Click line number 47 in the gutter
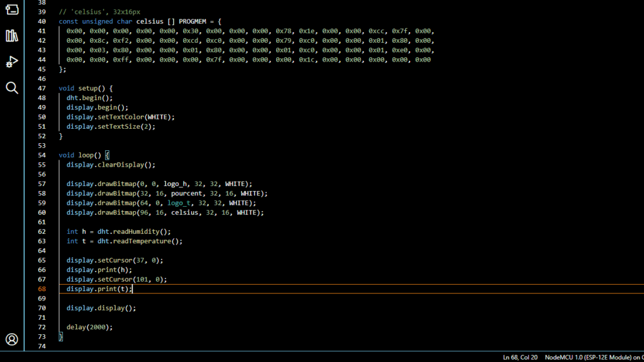The width and height of the screenshot is (644, 362). [x=42, y=88]
